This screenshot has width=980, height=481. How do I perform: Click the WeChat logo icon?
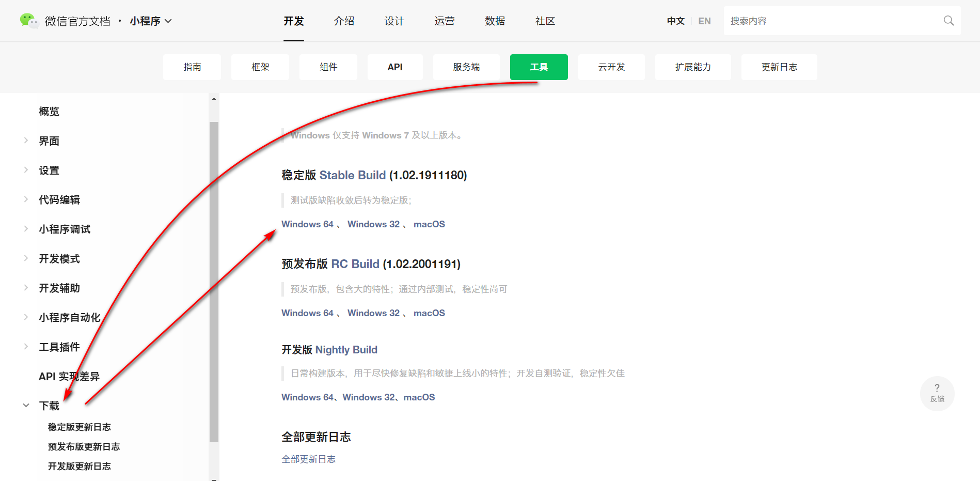coord(29,21)
